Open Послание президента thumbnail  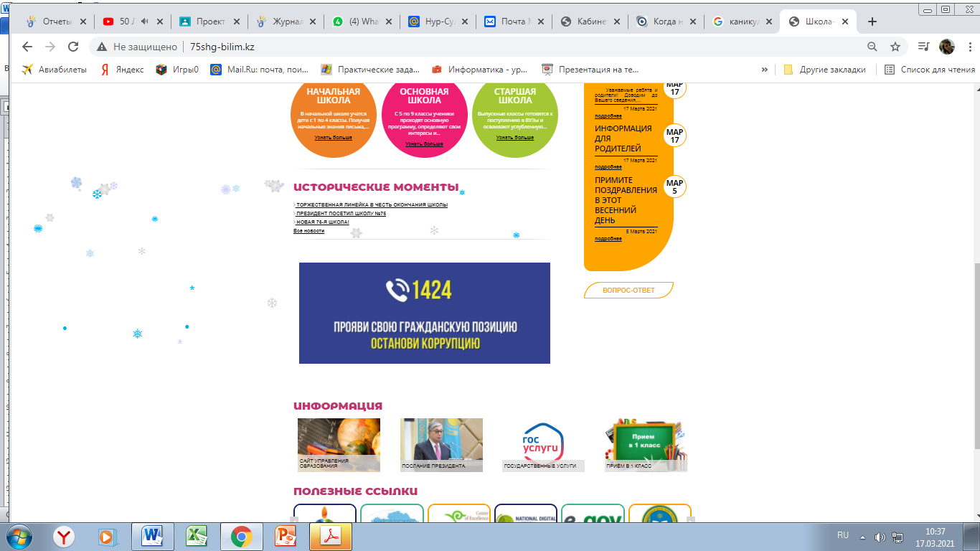(441, 445)
